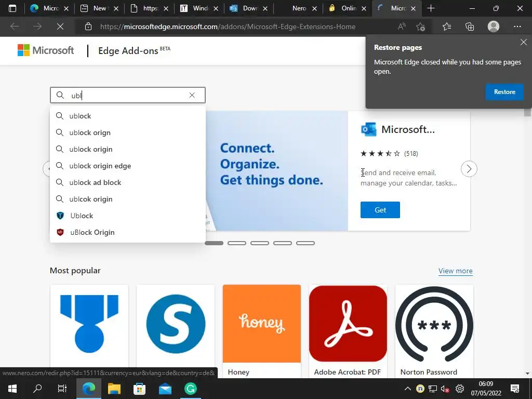Click in the add-ons search field
Viewport: 532px width, 399px height.
tap(128, 96)
